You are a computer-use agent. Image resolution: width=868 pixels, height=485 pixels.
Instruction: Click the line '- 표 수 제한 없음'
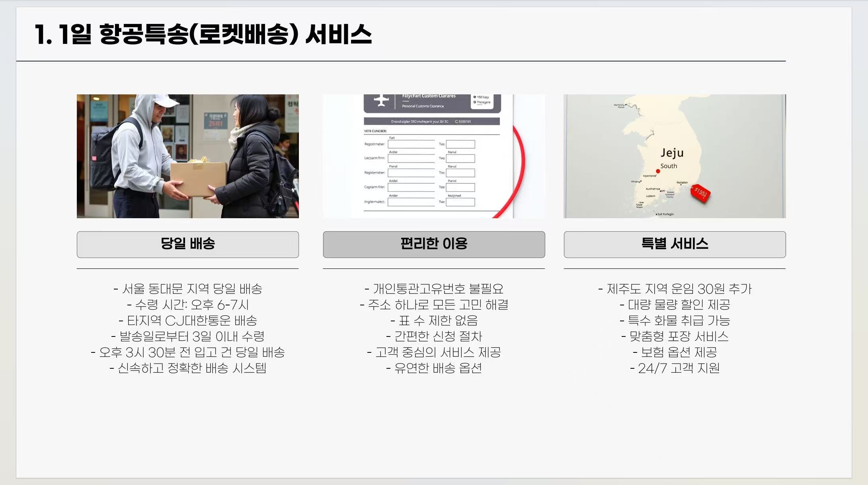[434, 321]
